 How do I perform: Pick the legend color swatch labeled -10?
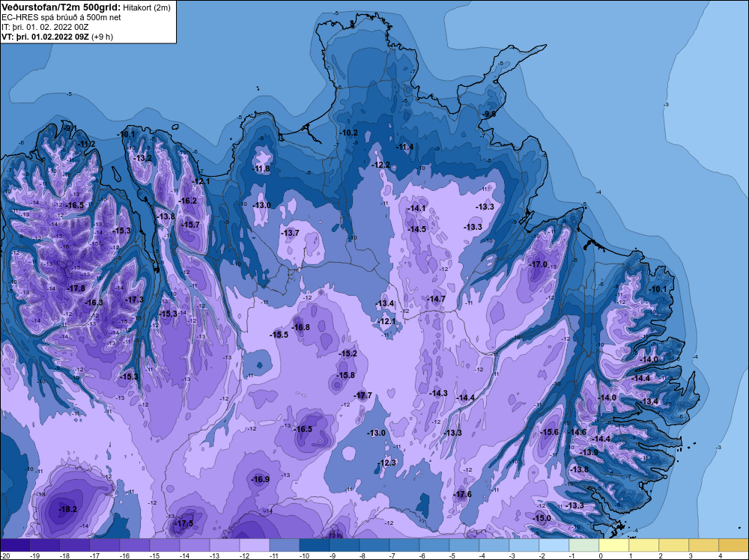pyautogui.click(x=315, y=546)
